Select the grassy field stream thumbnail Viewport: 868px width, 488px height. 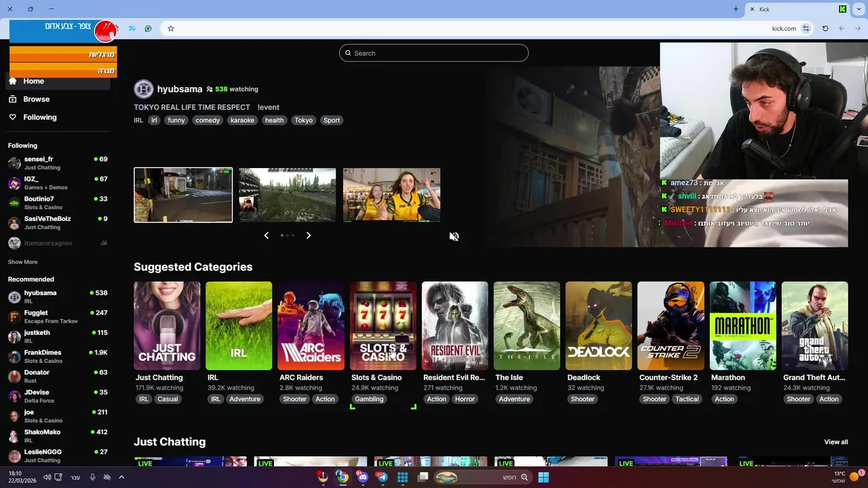288,195
